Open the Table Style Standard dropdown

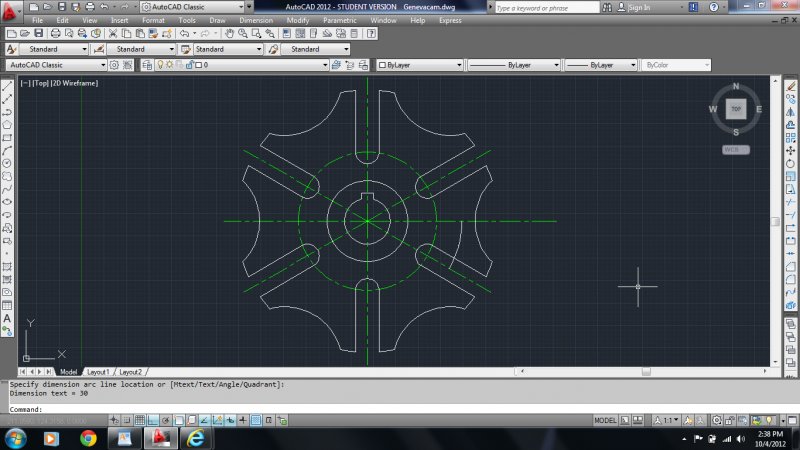[228, 49]
